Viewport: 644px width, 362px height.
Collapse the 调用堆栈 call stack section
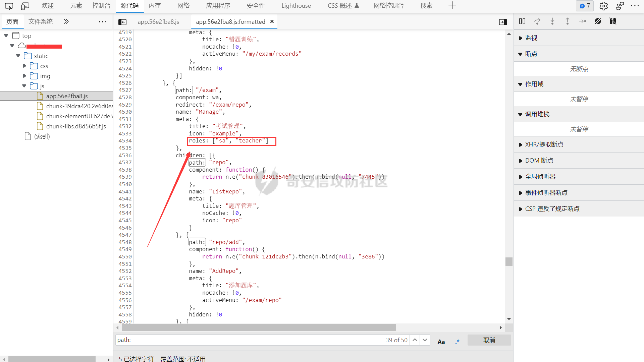point(579,114)
